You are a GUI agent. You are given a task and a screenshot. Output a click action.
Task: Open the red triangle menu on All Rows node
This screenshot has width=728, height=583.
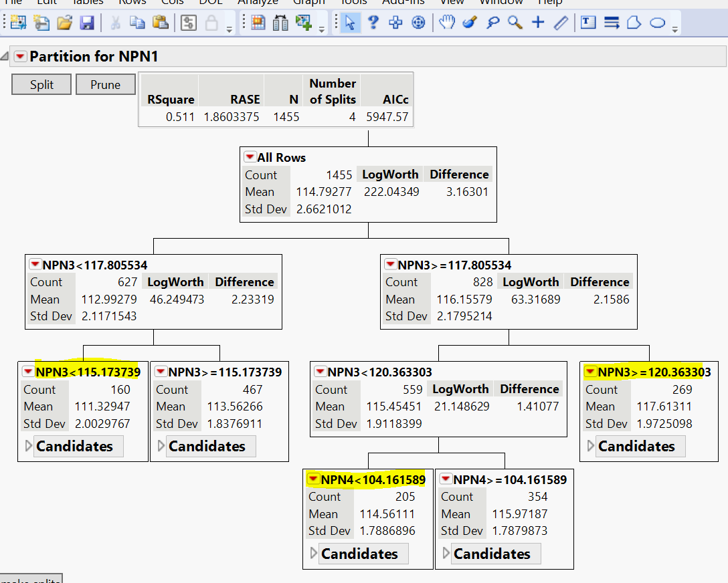[x=251, y=158]
